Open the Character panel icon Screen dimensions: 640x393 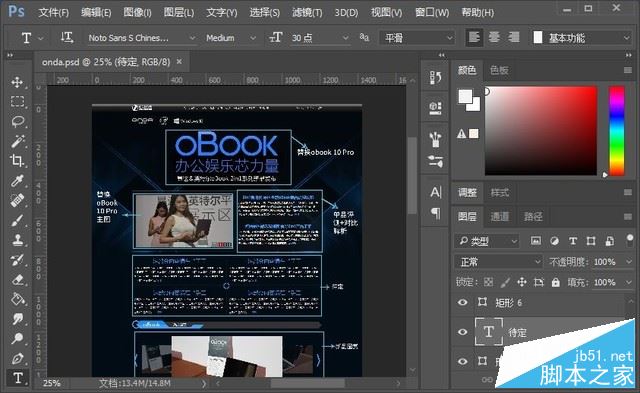[435, 192]
